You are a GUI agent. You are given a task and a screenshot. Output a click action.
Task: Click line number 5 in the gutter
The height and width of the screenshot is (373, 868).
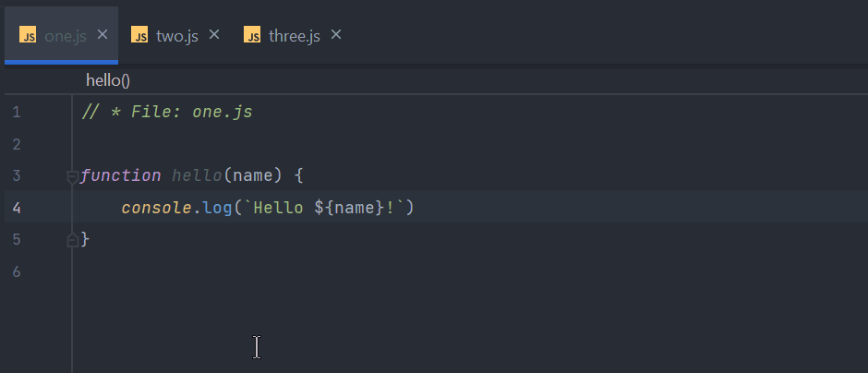(16, 240)
